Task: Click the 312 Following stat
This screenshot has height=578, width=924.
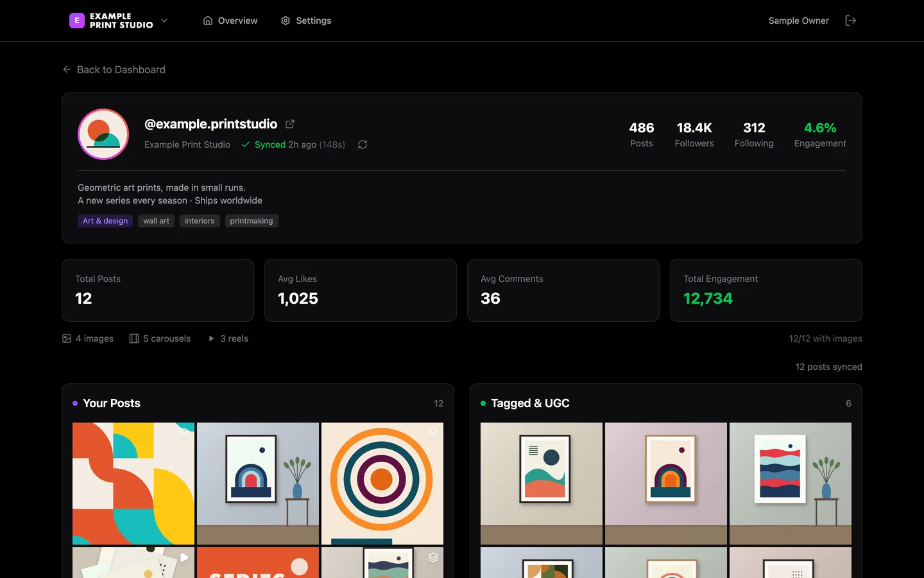Action: [754, 134]
